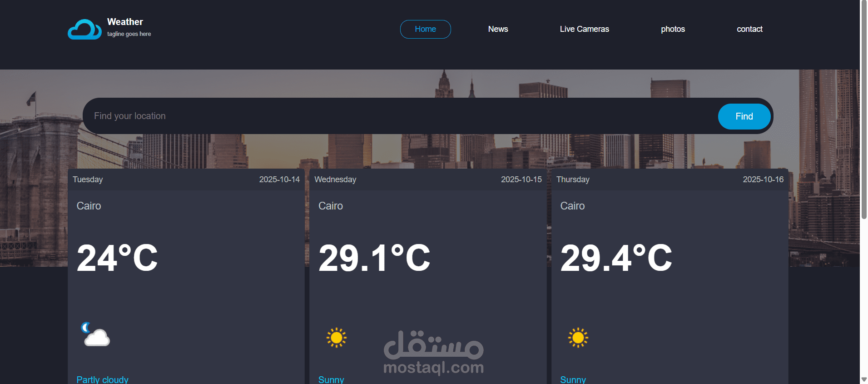Click the date 2025-10-14
Screen dimensions: 868x384
(279, 180)
